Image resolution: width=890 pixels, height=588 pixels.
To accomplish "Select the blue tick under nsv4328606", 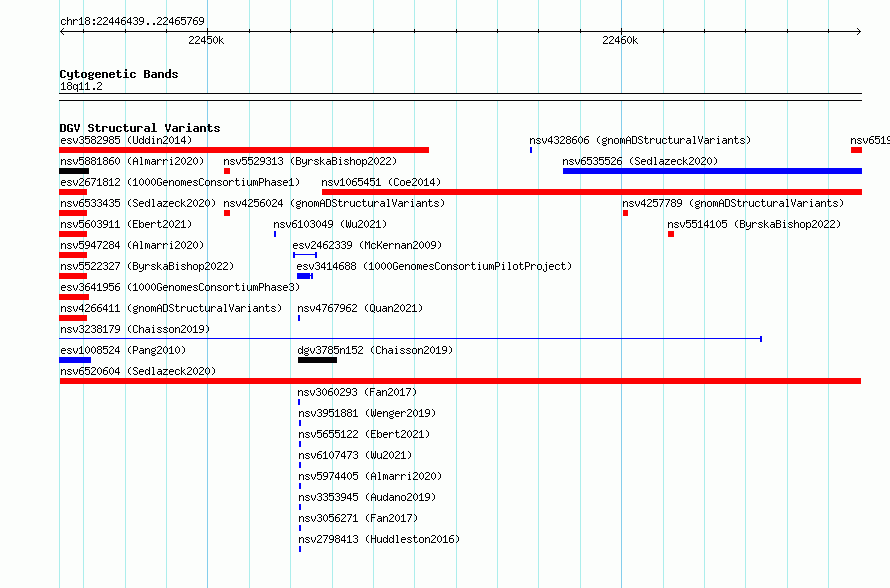I will [x=531, y=150].
